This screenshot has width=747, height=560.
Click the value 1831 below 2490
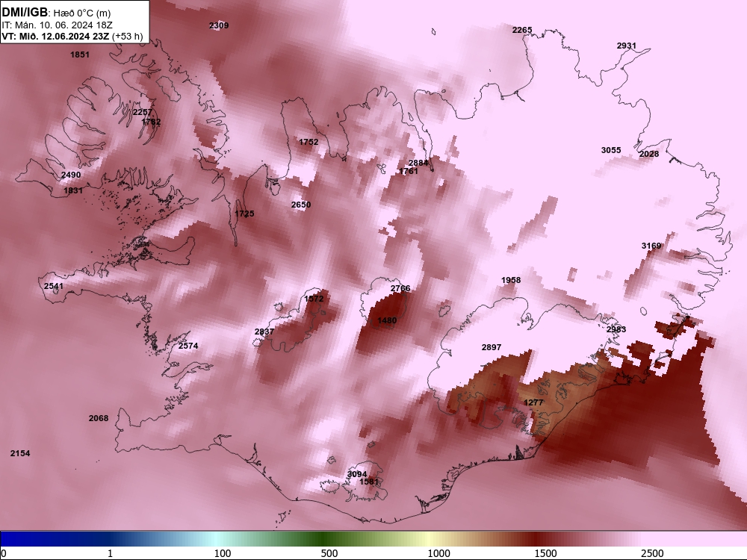pos(73,190)
